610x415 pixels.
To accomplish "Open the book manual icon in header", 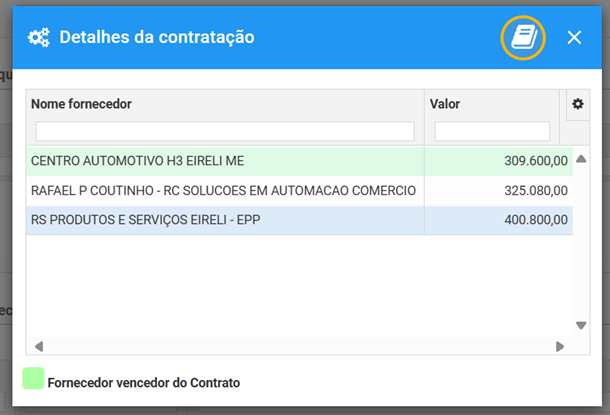I will pos(523,38).
